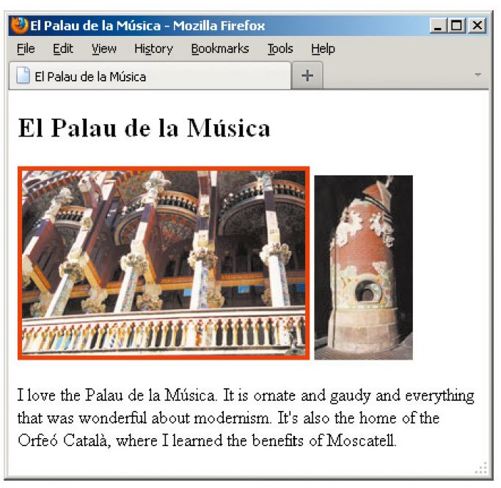The width and height of the screenshot is (501, 488).
Task: Open a new tab with plus button
Action: [x=307, y=76]
